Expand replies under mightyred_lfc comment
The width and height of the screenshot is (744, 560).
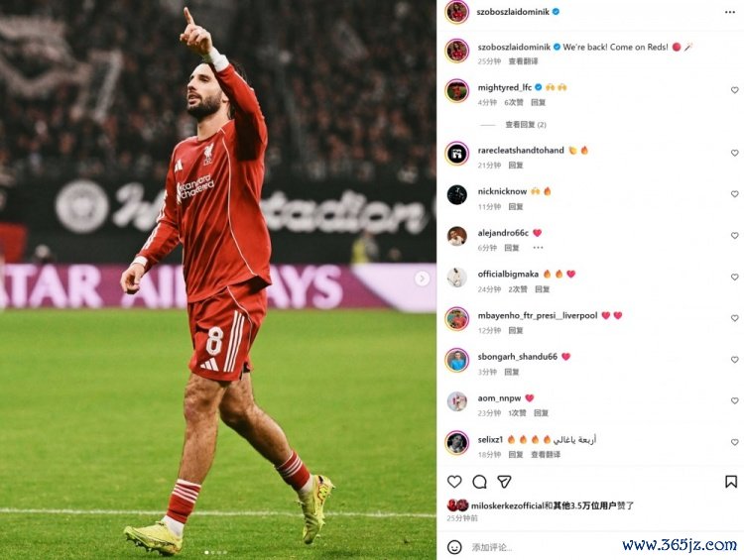(x=525, y=125)
